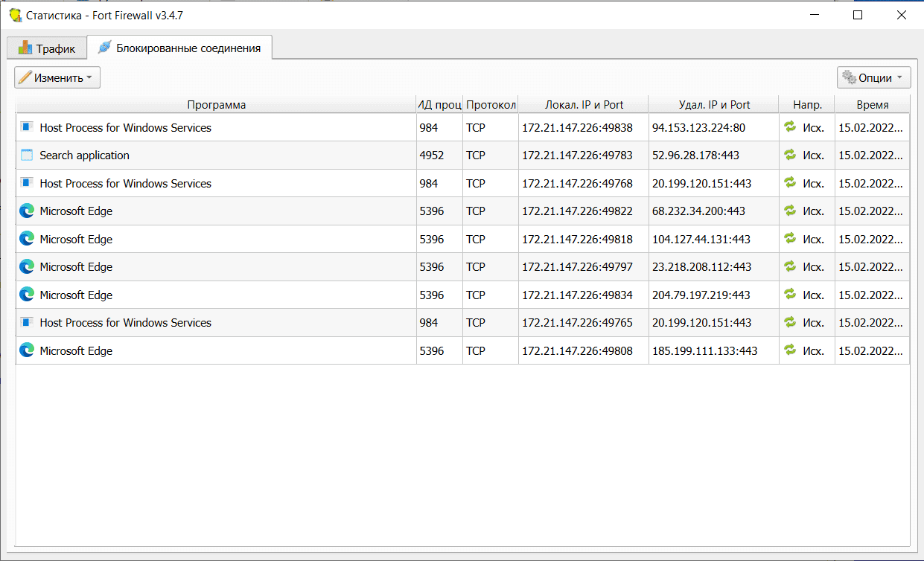Click the direction arrows icon for 185.199.111.133:443

[790, 350]
